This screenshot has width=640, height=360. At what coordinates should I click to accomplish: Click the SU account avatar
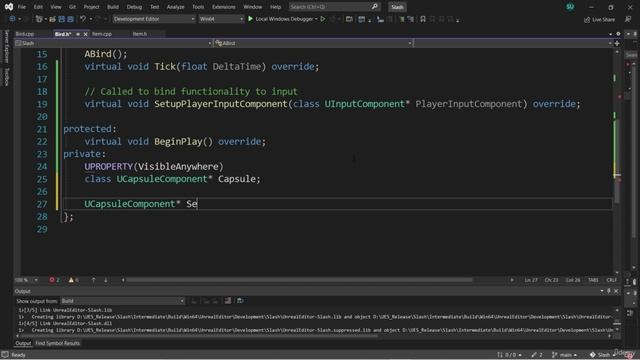click(x=570, y=7)
